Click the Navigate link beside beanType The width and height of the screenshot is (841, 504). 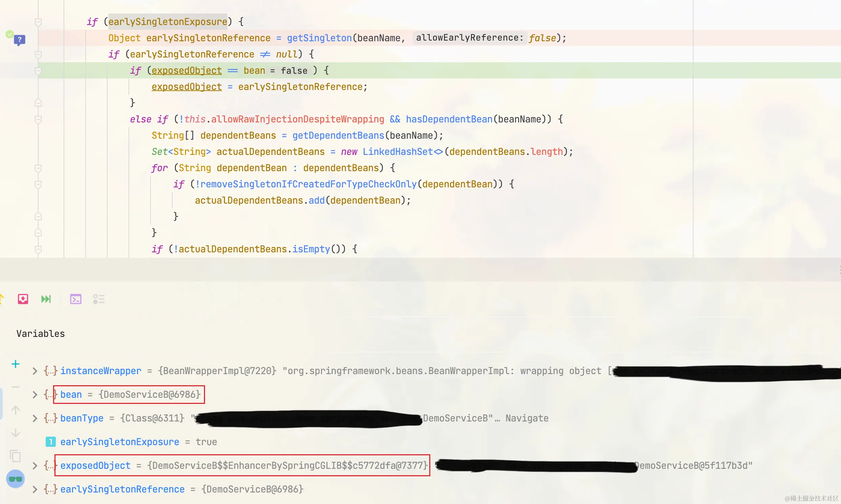click(x=526, y=418)
